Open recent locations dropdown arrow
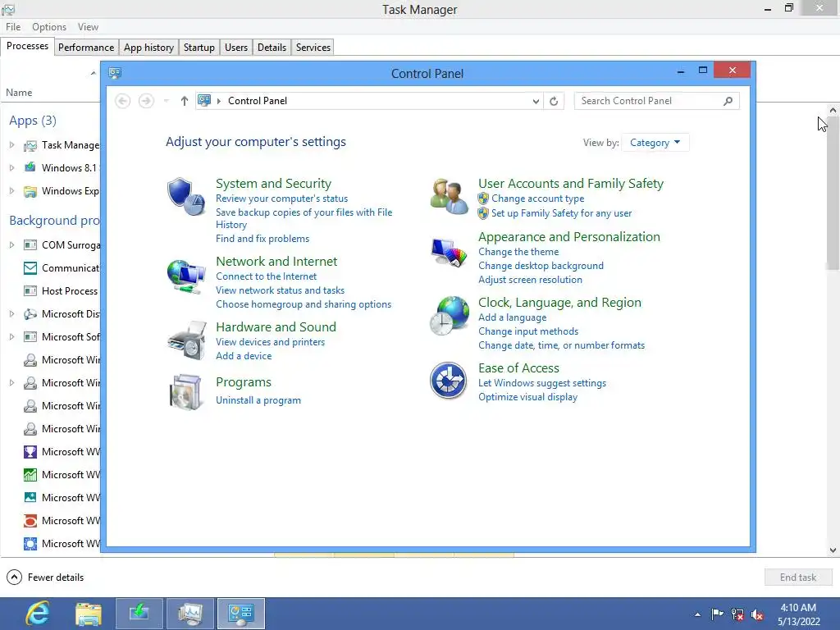The height and width of the screenshot is (630, 840). tap(166, 101)
